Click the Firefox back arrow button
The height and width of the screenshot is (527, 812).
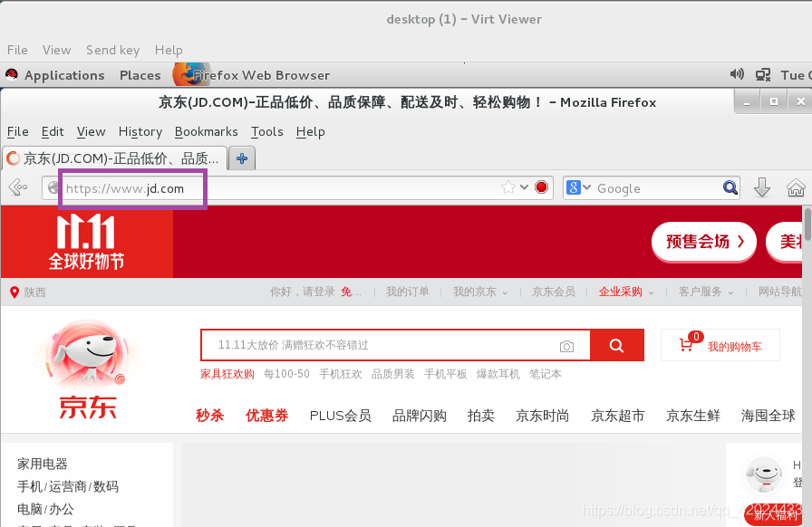tap(18, 187)
